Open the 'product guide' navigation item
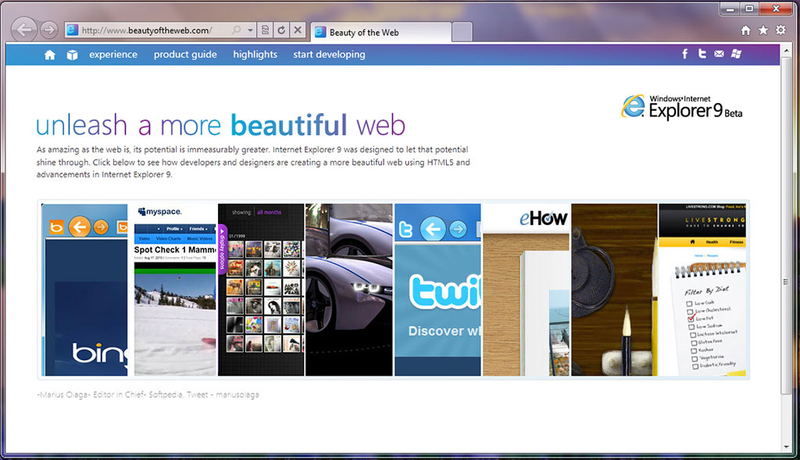The image size is (800, 460). pos(185,54)
